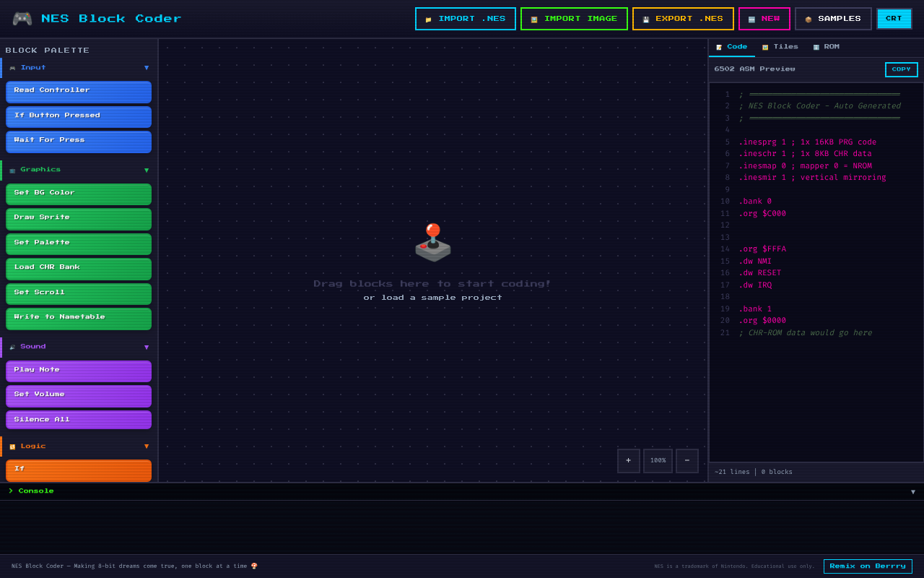924x578 pixels.
Task: Click the '.bank 1' code line
Action: click(x=754, y=309)
